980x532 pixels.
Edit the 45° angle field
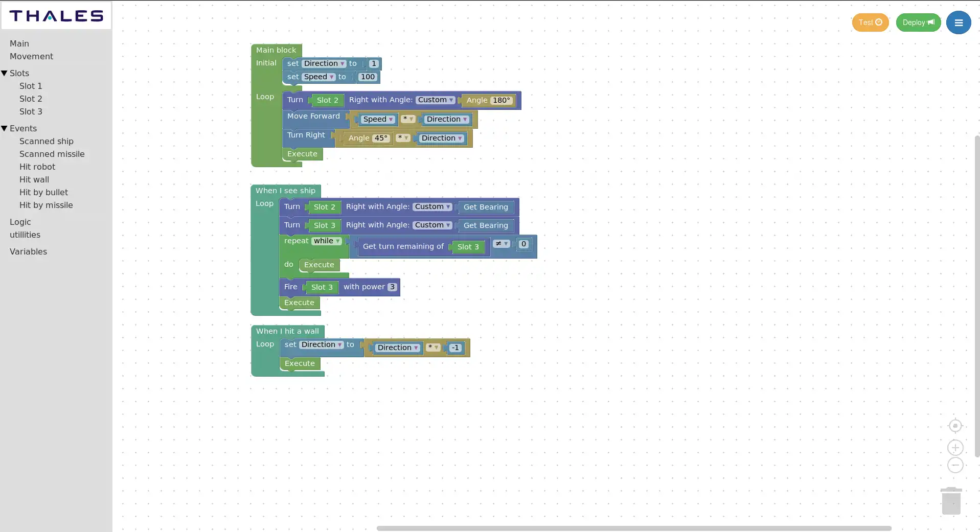tap(381, 138)
